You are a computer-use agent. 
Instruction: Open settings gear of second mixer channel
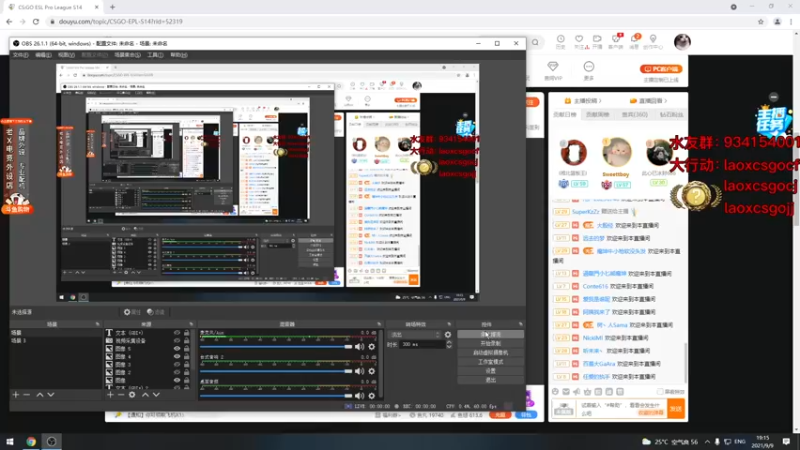(371, 371)
